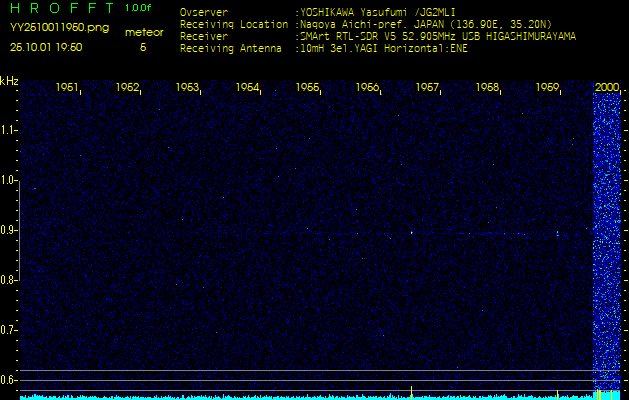
Task: Pick the 1957 time marker
Action: 428,88
